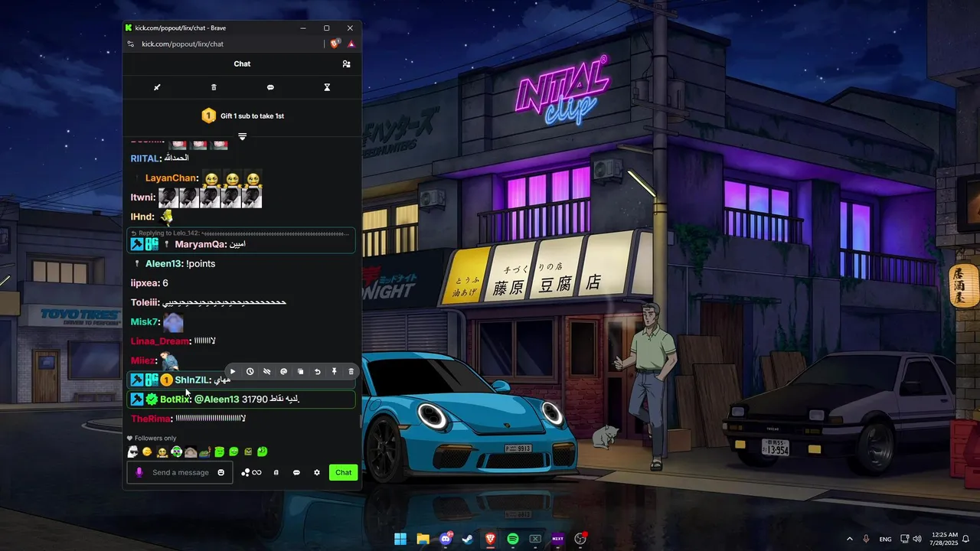Screen dimensions: 980x551
Task: Click username TheRima in chat
Action: pyautogui.click(x=151, y=419)
